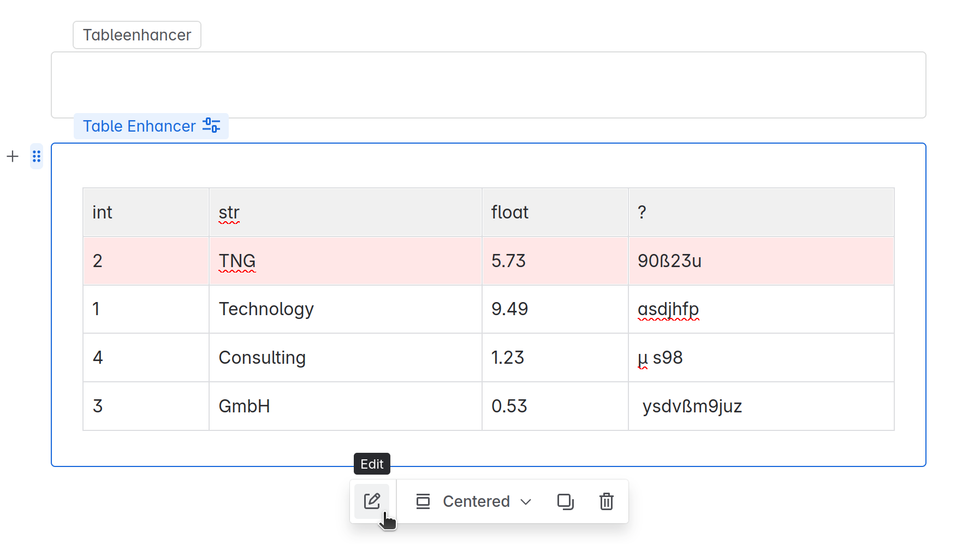Click the highlighted 'TNG' cell

point(345,261)
